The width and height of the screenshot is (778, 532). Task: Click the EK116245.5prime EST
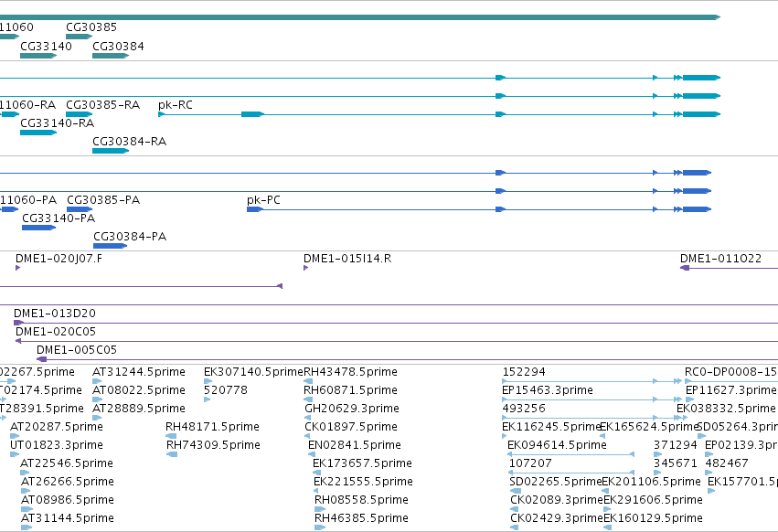505,436
